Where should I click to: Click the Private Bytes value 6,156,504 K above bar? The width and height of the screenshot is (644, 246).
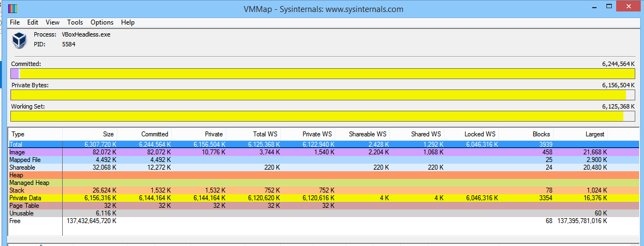[x=618, y=86]
